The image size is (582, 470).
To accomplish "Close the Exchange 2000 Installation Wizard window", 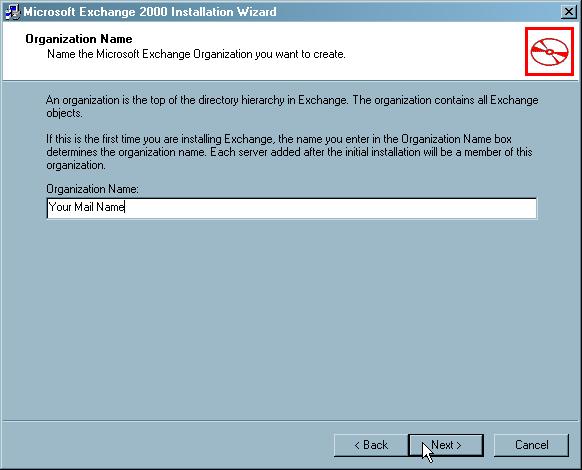I will coord(569,12).
